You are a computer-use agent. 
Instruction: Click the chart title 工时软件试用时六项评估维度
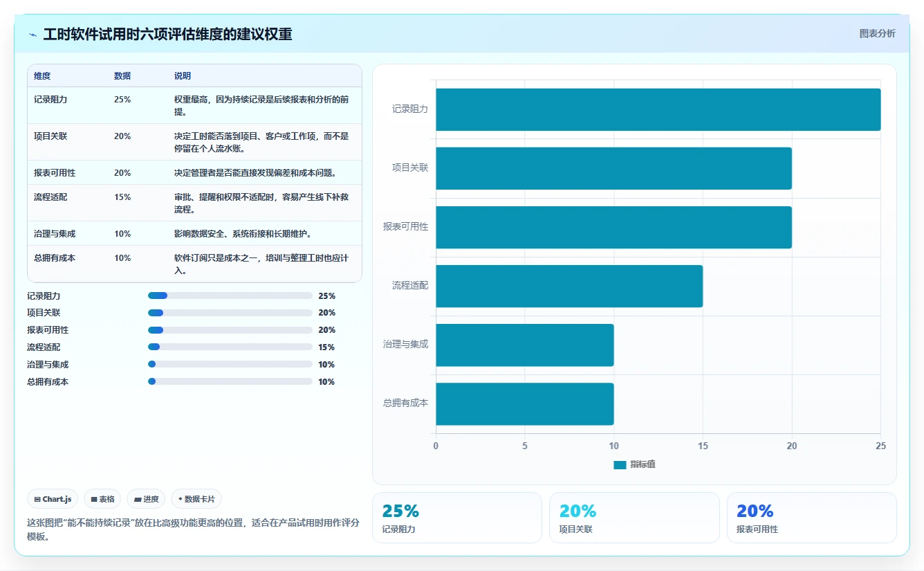167,35
